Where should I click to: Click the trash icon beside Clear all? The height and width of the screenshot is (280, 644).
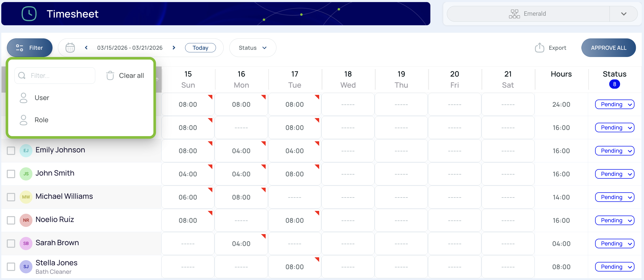click(x=110, y=76)
